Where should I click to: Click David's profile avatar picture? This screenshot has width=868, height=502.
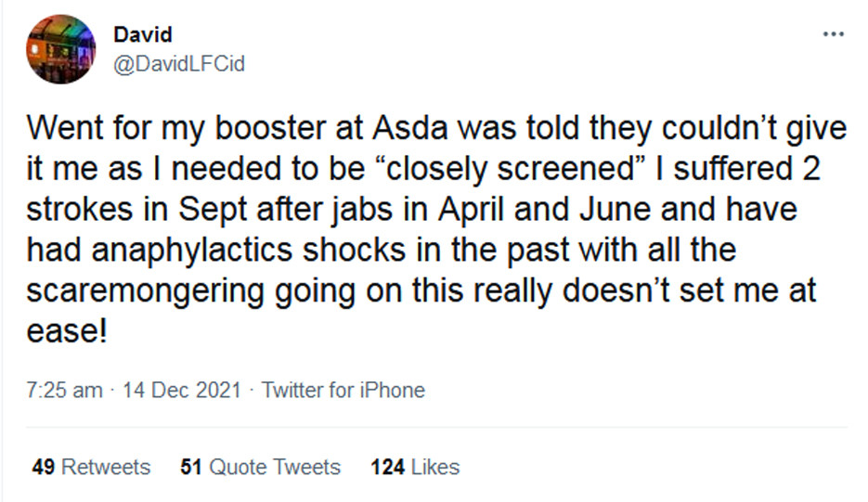(x=61, y=51)
